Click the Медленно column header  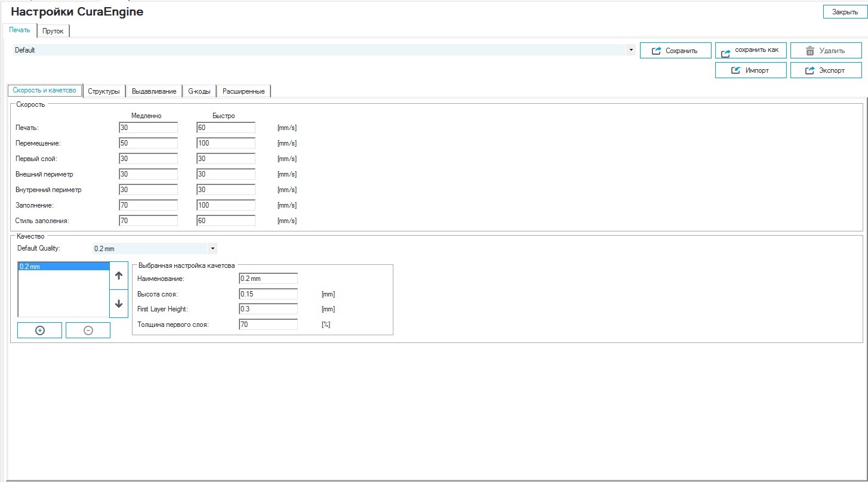pos(146,116)
